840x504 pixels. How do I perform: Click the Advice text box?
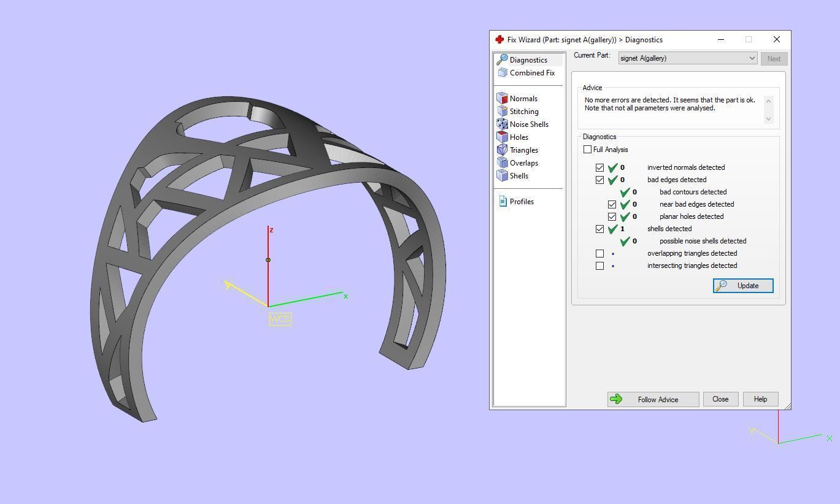678,109
